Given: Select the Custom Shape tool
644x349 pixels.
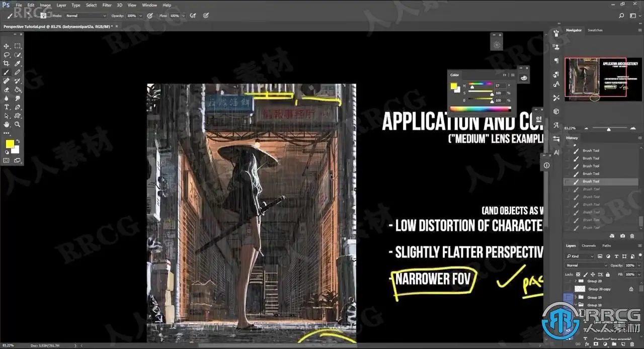Looking at the screenshot, I should click(x=18, y=116).
